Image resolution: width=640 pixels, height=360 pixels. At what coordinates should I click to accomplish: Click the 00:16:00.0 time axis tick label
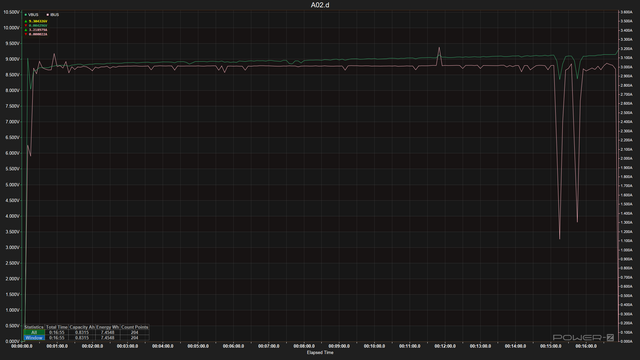(586, 346)
